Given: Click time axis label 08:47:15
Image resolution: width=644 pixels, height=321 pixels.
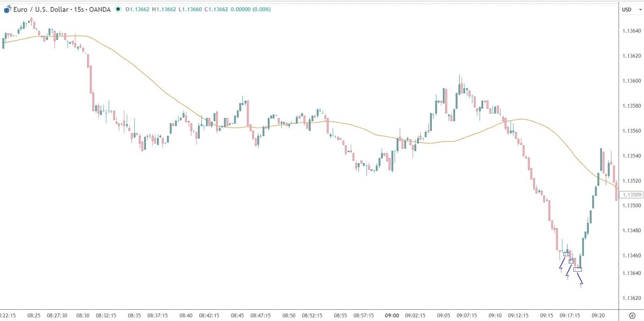Looking at the screenshot, I should tap(260, 316).
